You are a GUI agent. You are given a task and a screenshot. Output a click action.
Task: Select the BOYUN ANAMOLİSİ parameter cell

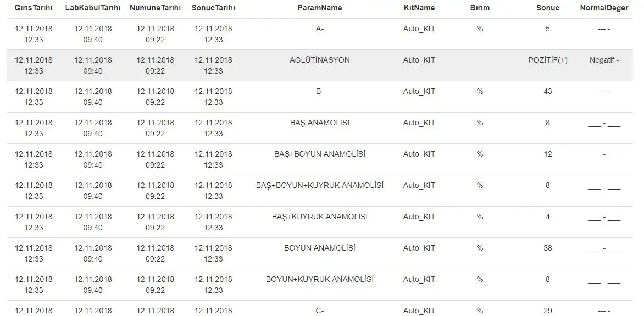pos(320,248)
